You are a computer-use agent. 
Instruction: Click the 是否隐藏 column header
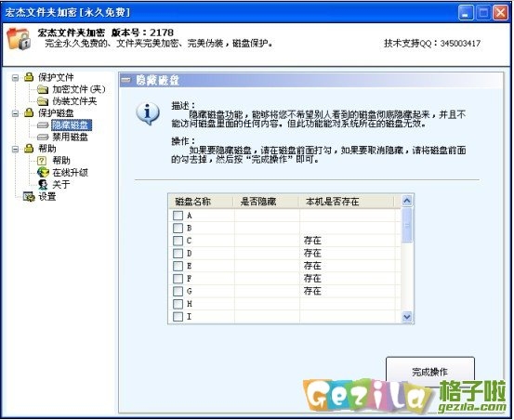tap(258, 201)
